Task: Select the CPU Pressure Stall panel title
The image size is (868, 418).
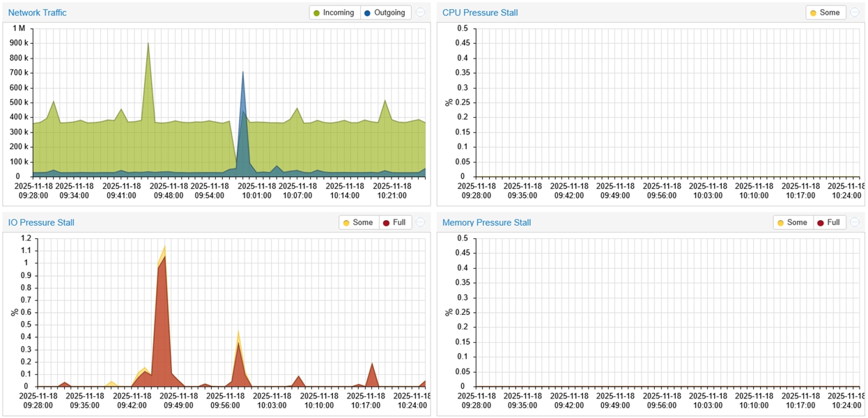Action: click(480, 13)
